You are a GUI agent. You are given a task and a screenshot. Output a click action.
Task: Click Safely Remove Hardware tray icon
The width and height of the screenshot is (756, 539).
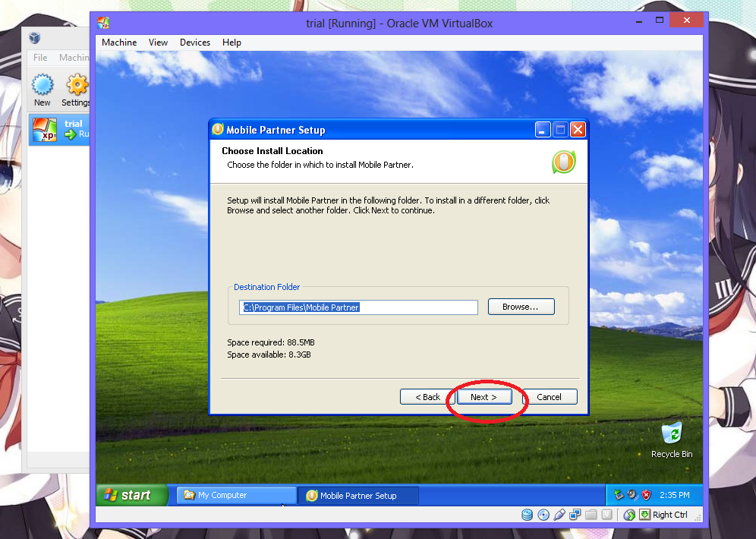point(619,495)
